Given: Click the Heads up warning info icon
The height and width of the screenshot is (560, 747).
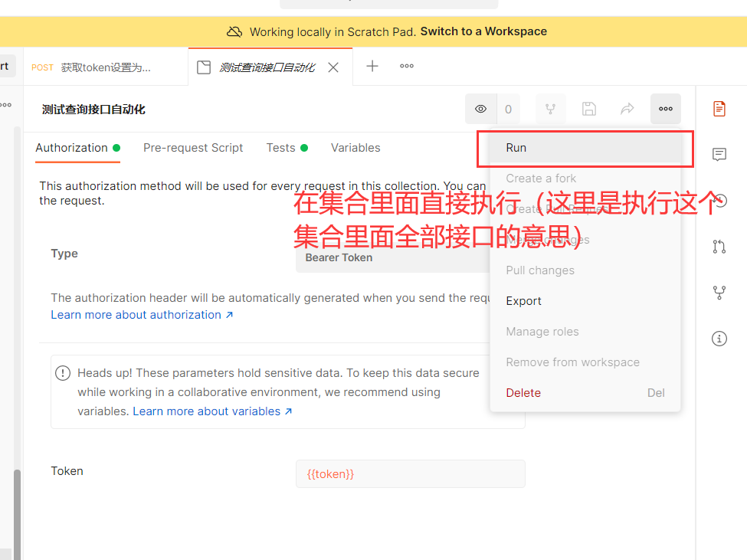Looking at the screenshot, I should coord(63,373).
